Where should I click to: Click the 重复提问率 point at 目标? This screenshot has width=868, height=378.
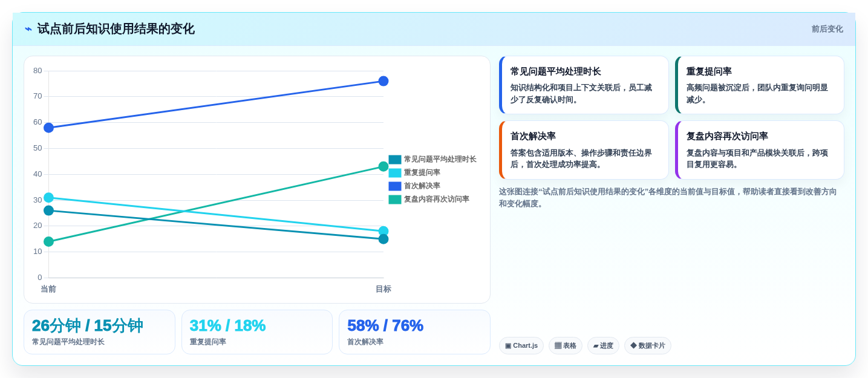click(383, 231)
